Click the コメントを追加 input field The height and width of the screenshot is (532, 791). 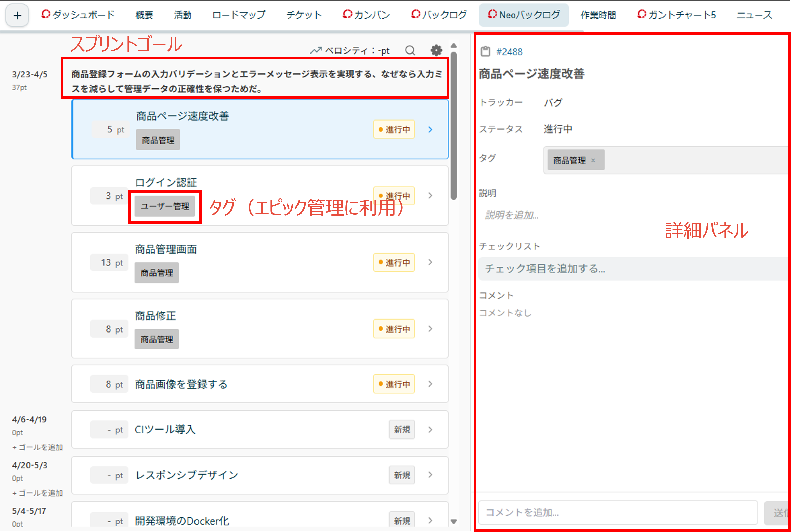point(617,512)
